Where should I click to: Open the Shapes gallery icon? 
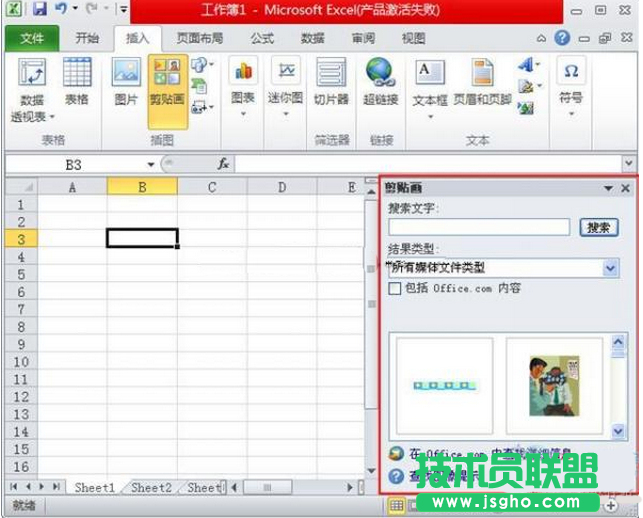click(199, 65)
